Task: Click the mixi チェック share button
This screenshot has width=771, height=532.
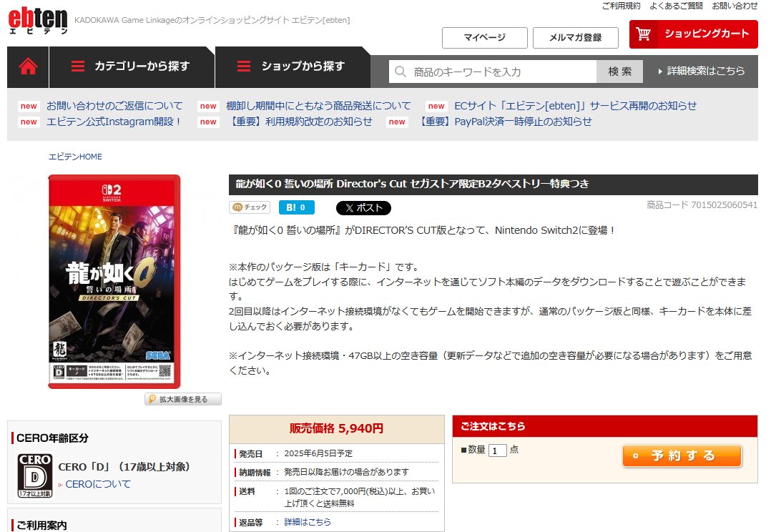Action: pos(250,207)
